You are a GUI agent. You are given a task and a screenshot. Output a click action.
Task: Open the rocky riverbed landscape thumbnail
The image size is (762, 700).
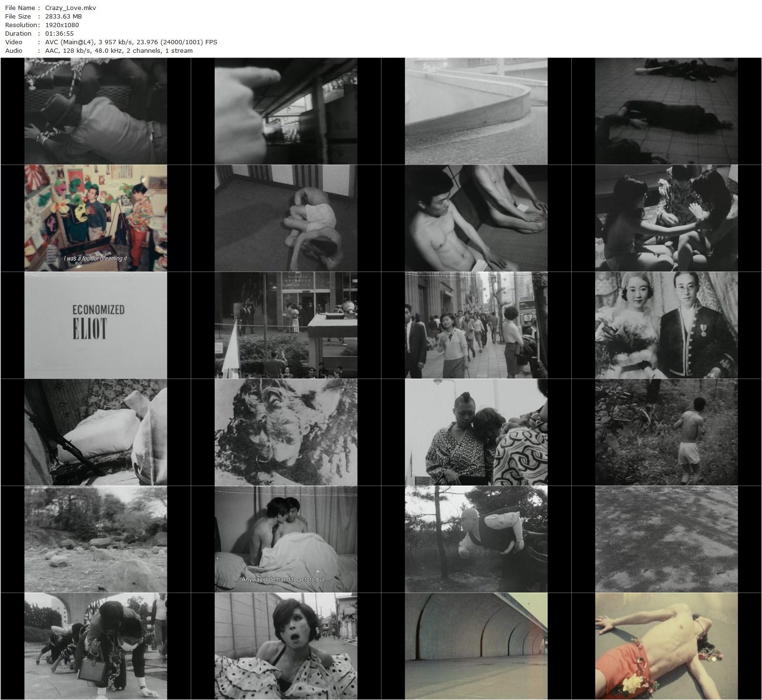click(96, 539)
